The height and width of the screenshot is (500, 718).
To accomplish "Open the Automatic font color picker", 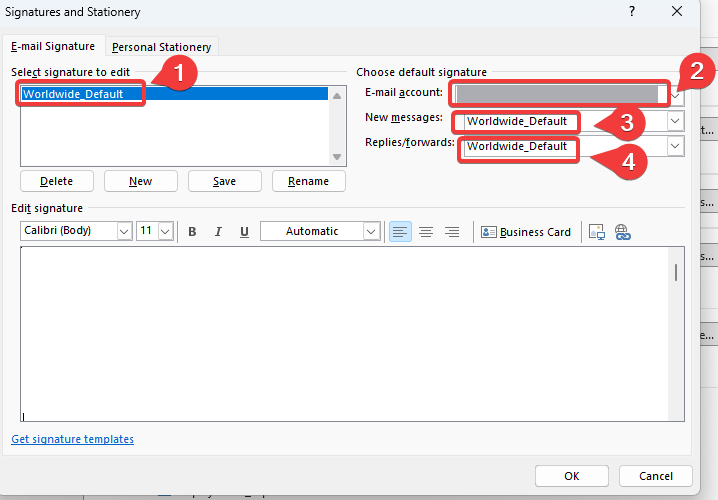I will pyautogui.click(x=371, y=231).
